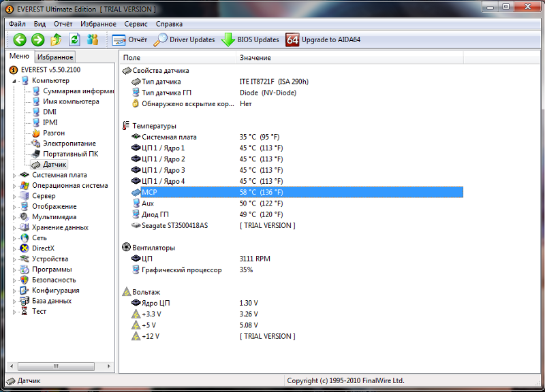
Task: Open the Справка menu
Action: (169, 24)
